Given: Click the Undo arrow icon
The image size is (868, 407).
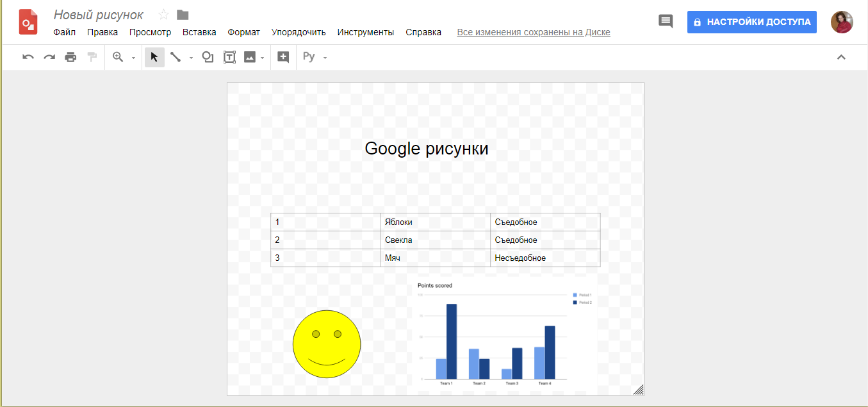Looking at the screenshot, I should click(x=27, y=57).
